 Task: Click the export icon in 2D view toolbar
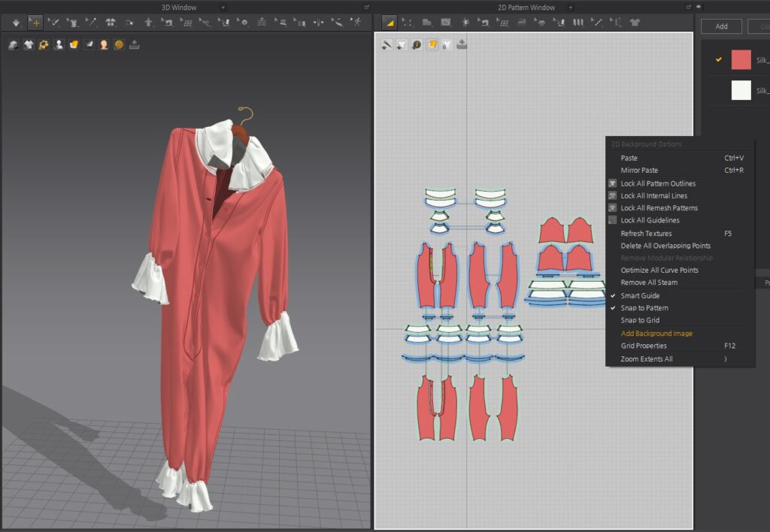pos(462,45)
